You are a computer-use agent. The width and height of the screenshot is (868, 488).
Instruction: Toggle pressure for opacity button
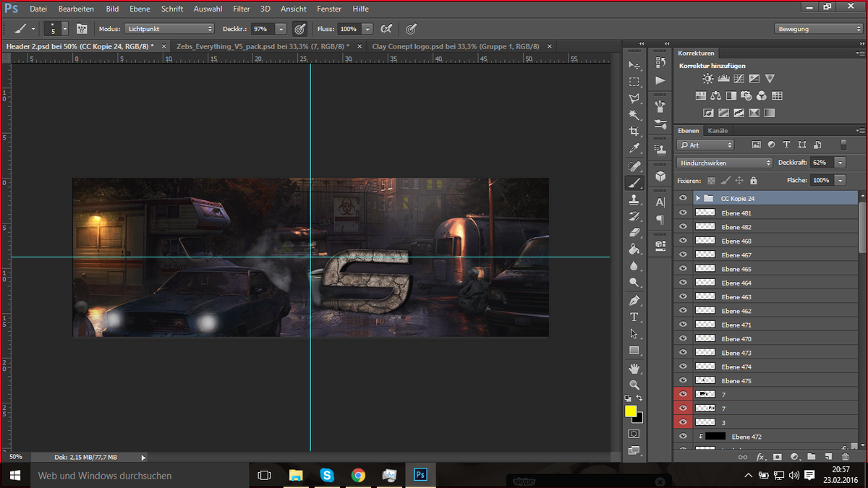(x=299, y=29)
